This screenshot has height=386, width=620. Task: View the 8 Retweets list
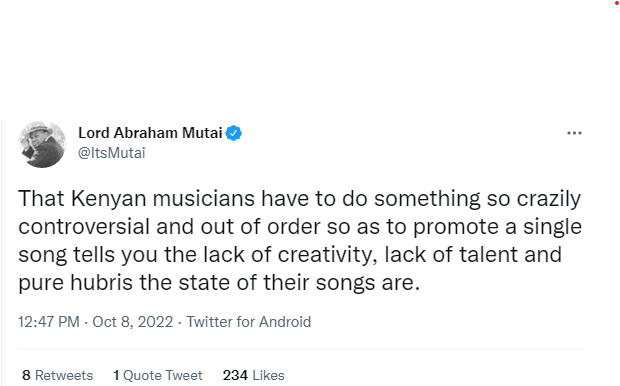(58, 375)
